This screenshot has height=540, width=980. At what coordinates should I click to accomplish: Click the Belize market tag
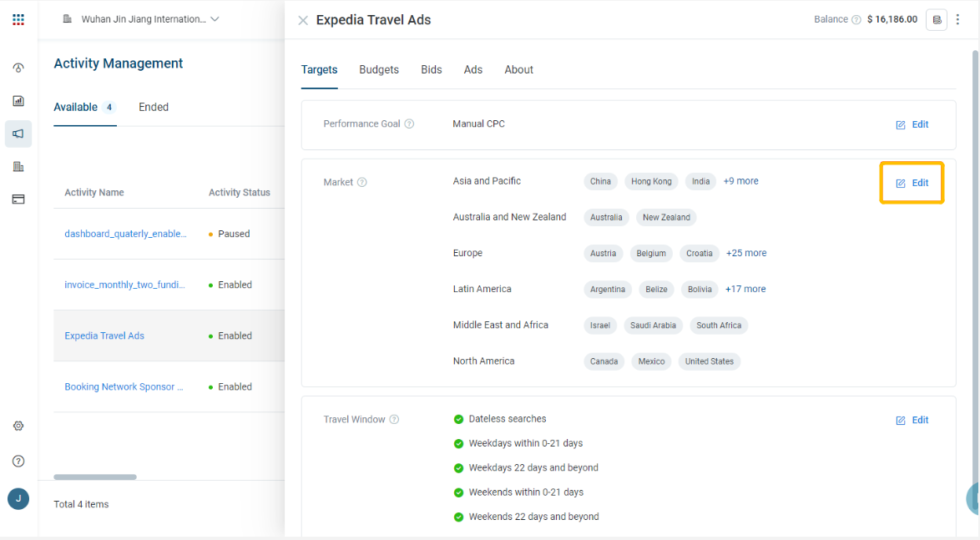point(656,290)
